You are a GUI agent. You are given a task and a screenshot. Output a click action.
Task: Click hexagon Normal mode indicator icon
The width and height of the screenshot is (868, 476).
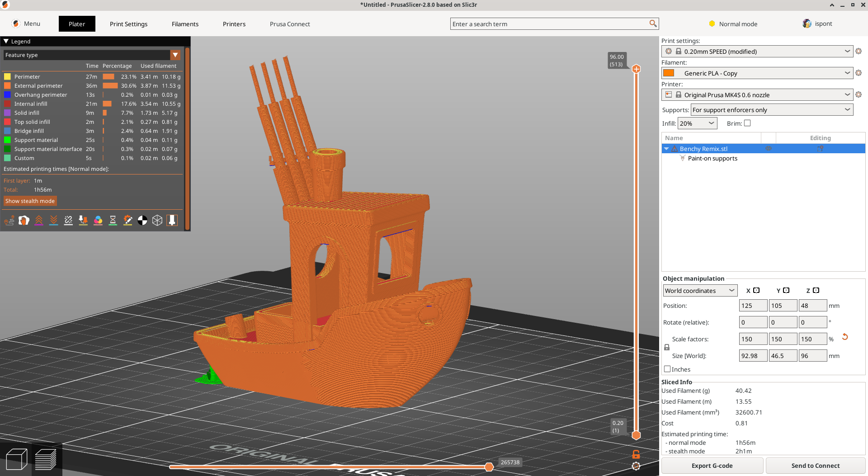click(712, 24)
